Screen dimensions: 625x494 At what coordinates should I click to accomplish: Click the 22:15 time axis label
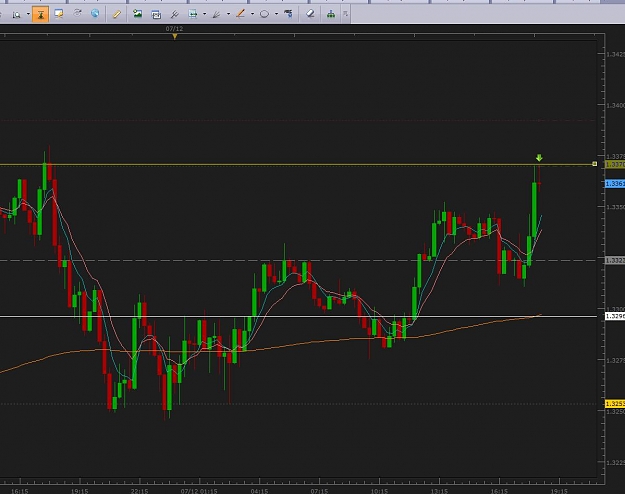140,491
